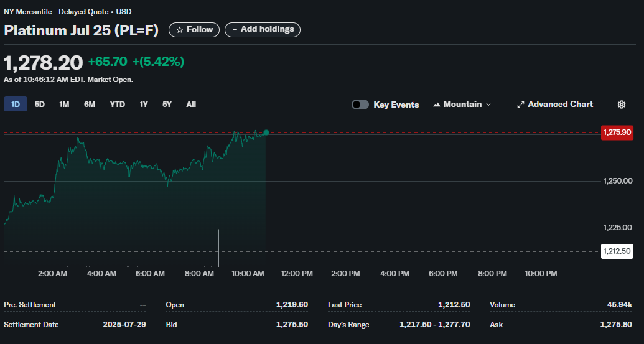Click the chart settings gear icon
This screenshot has width=644, height=344.
click(x=622, y=105)
